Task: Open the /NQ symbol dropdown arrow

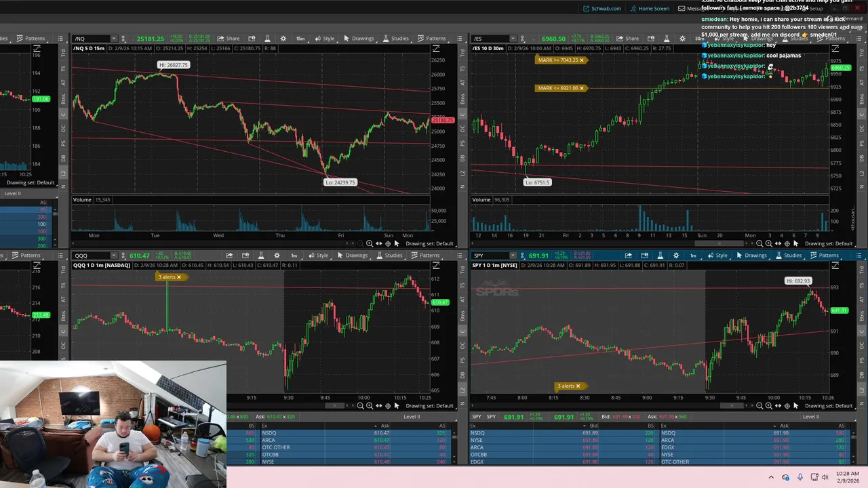Action: click(114, 39)
